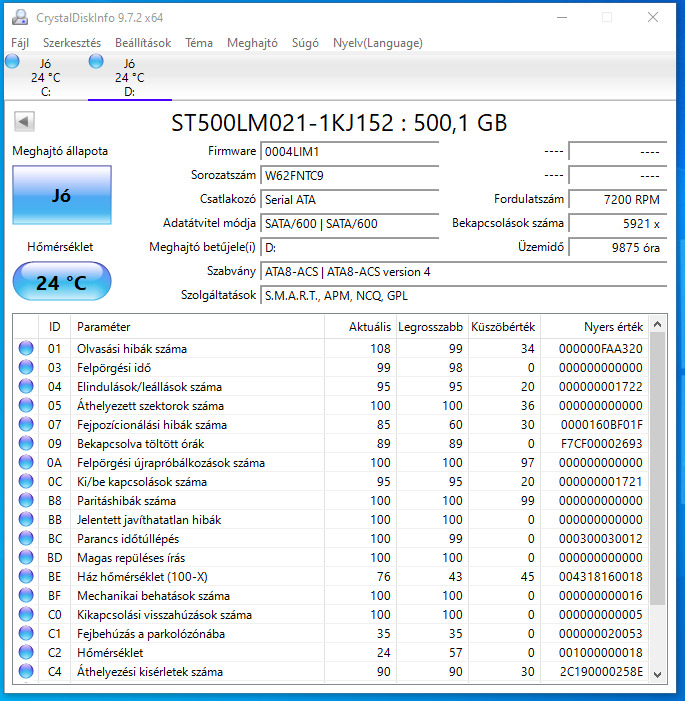685x701 pixels.
Task: Click the Nyers érték column header
Action: [594, 327]
